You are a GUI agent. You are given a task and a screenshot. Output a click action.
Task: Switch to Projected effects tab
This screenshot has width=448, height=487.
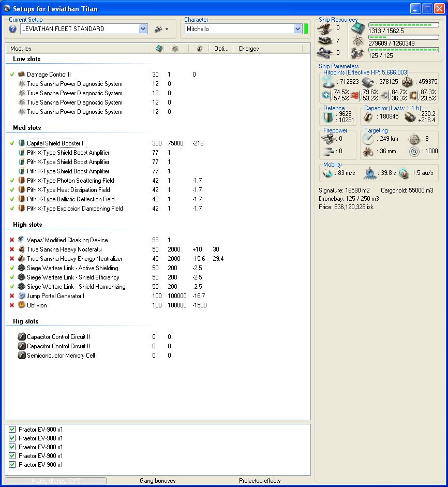[260, 481]
